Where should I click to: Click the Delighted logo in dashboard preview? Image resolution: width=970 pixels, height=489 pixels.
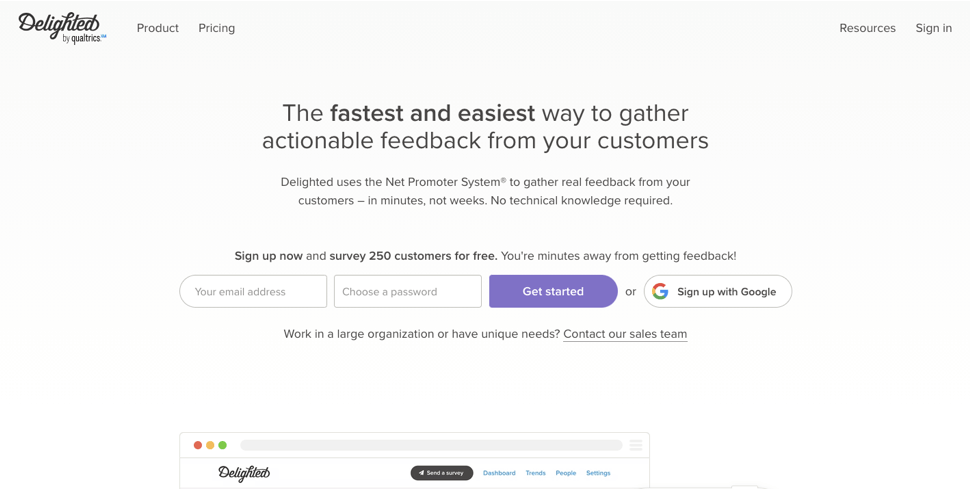click(244, 474)
